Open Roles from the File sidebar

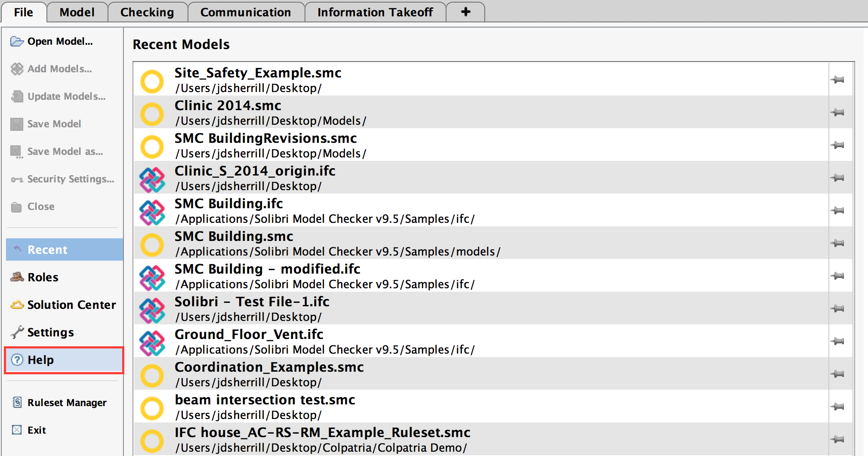coord(65,277)
